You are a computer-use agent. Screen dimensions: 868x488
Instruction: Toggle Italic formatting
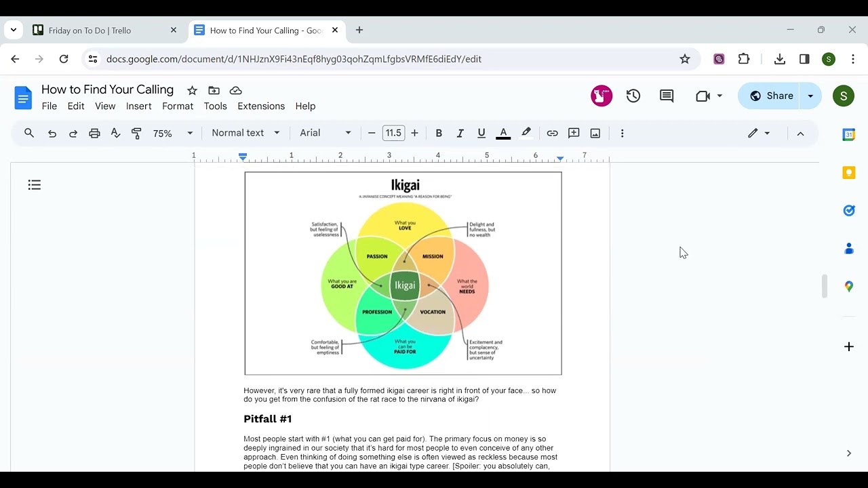pyautogui.click(x=460, y=134)
